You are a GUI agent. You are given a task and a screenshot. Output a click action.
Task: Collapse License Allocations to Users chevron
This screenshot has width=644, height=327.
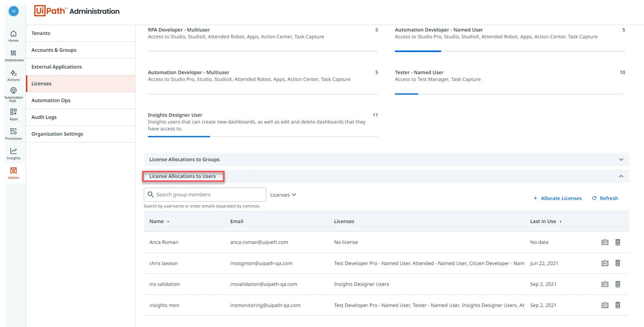pyautogui.click(x=621, y=176)
